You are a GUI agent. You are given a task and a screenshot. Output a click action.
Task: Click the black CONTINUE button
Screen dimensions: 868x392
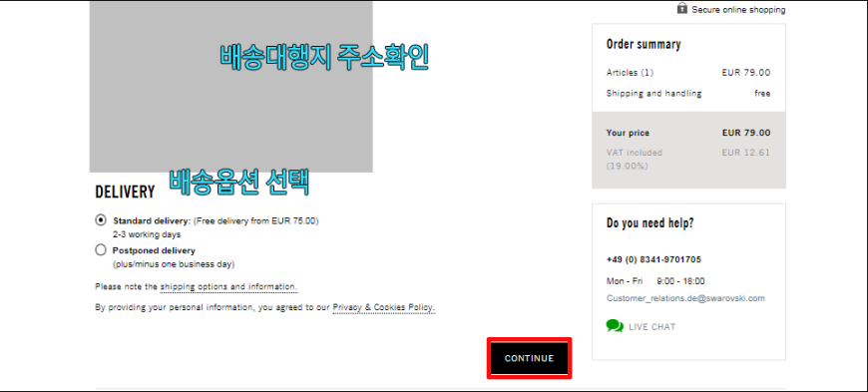point(529,358)
